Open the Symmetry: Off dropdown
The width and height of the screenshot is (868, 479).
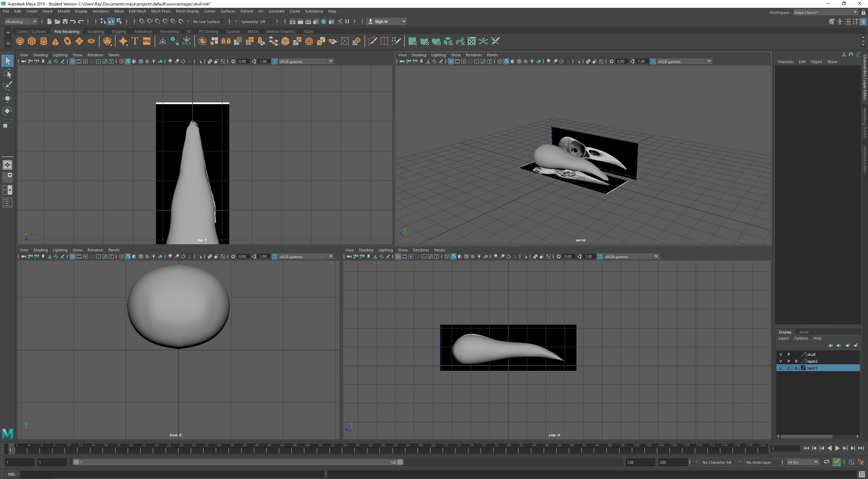click(256, 22)
